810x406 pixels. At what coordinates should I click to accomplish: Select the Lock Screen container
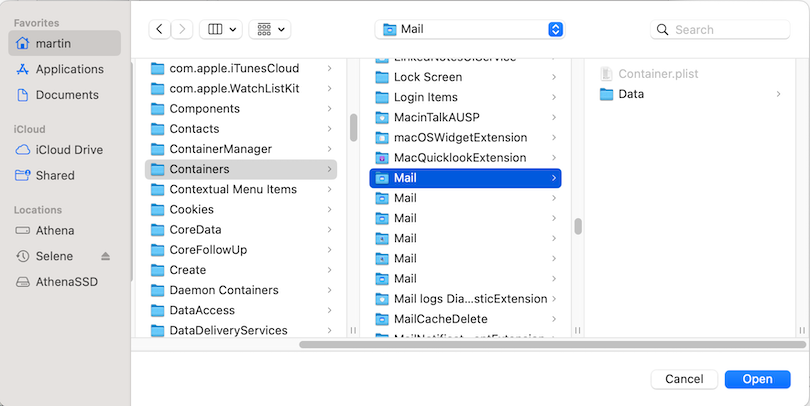[x=465, y=77]
